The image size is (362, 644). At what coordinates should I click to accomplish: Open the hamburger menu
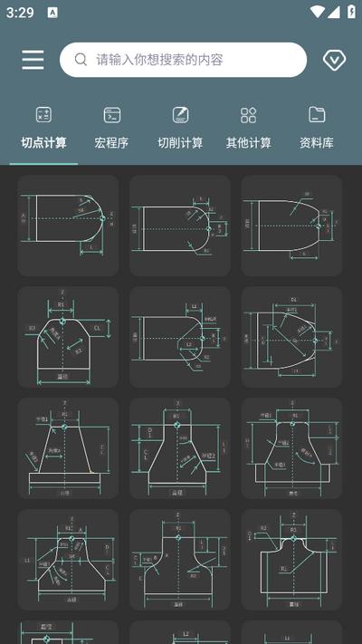click(x=33, y=60)
